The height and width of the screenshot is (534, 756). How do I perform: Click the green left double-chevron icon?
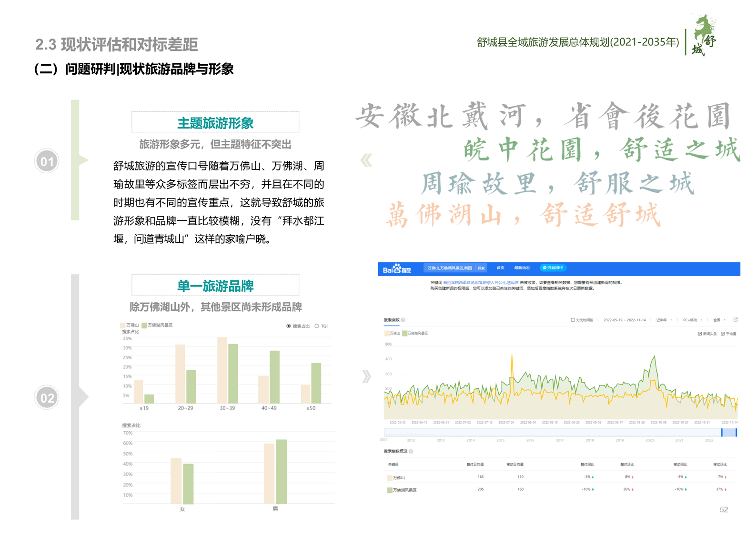pos(366,160)
